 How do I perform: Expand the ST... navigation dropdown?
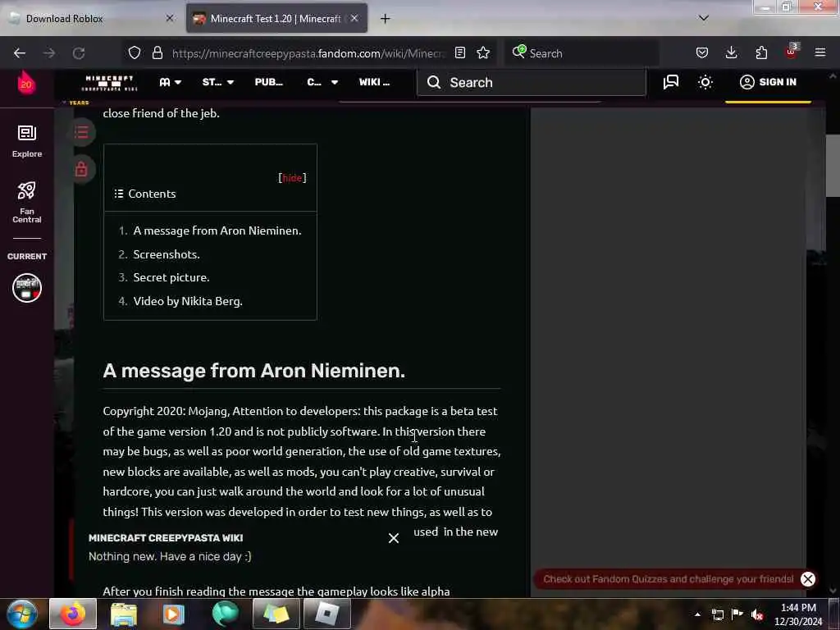pyautogui.click(x=218, y=82)
